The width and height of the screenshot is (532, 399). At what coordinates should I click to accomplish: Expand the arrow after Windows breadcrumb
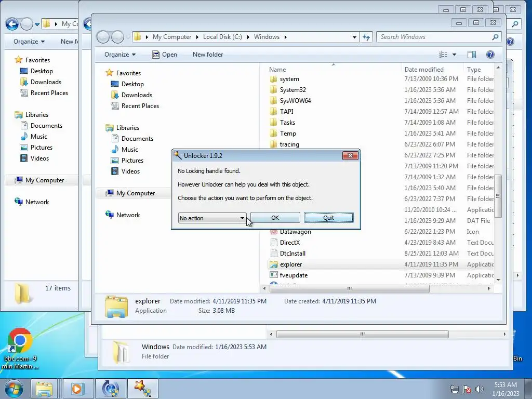(x=286, y=37)
